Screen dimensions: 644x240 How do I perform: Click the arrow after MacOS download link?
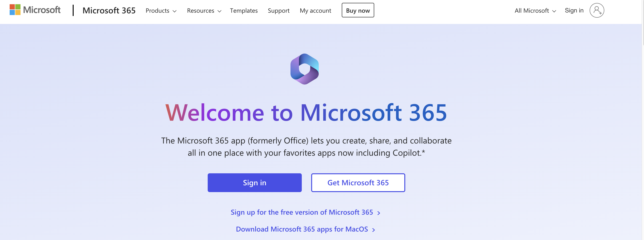pos(374,230)
